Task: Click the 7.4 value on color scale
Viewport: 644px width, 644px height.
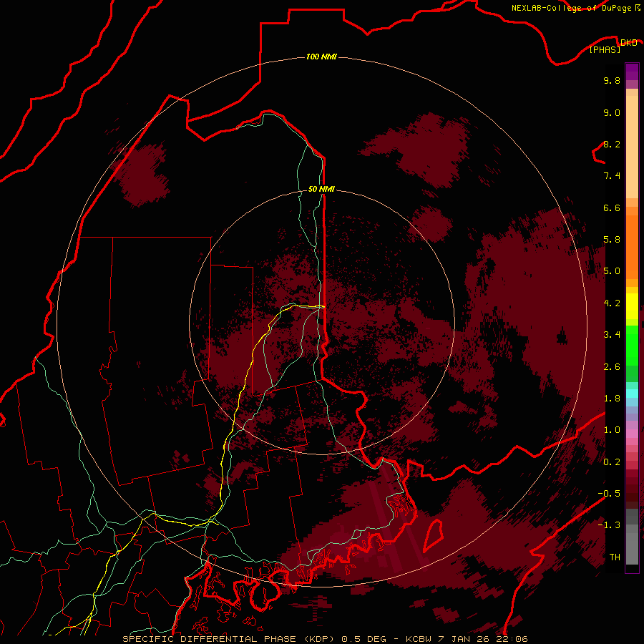Action: coord(612,176)
